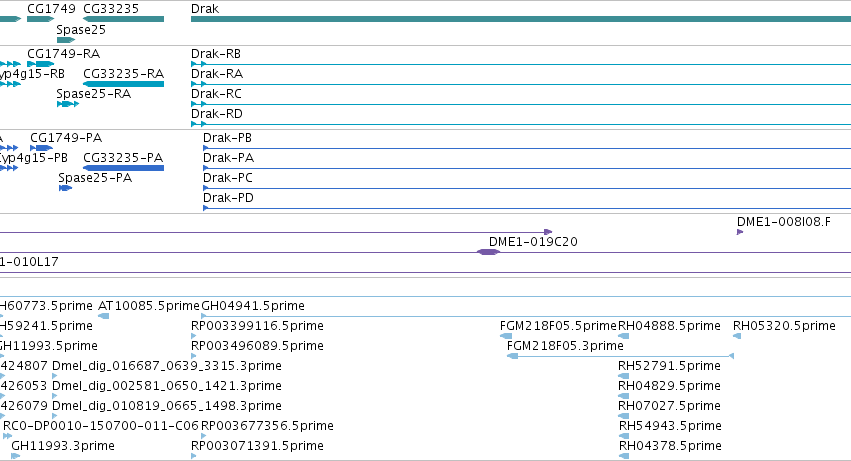This screenshot has height=461, width=851.
Task: Select Dmel_dig_002581_0650_1421.3prime label
Action: [x=167, y=387]
